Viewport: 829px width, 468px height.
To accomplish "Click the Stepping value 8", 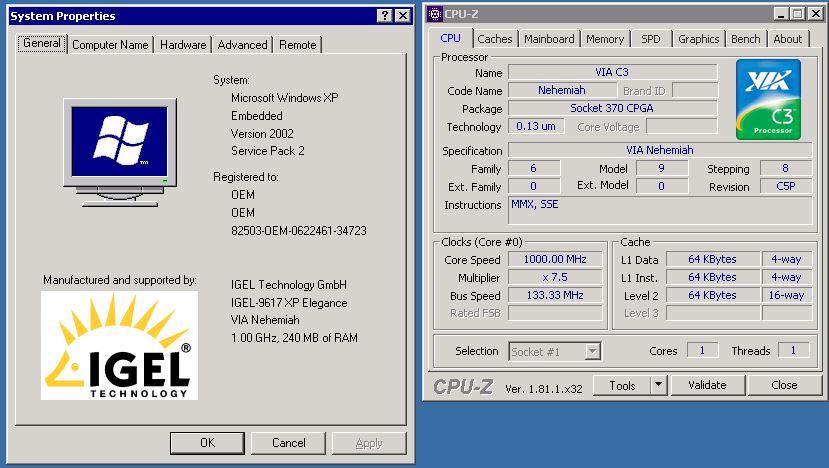I will (786, 168).
